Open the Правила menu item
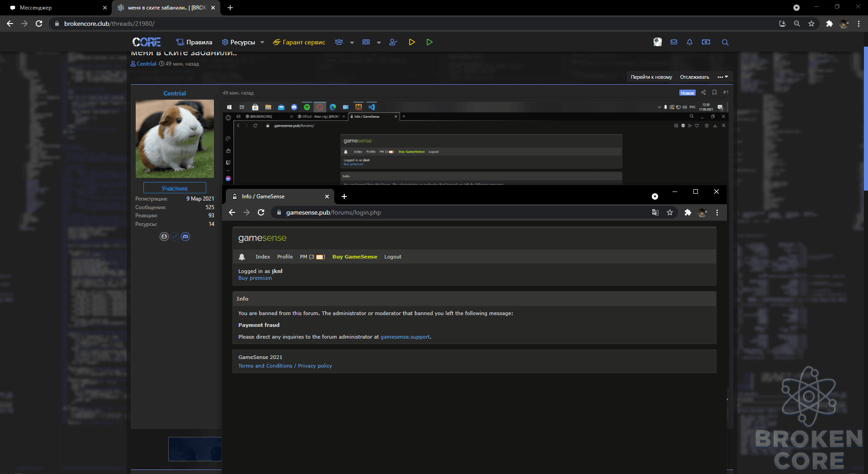The width and height of the screenshot is (868, 474). tap(194, 42)
